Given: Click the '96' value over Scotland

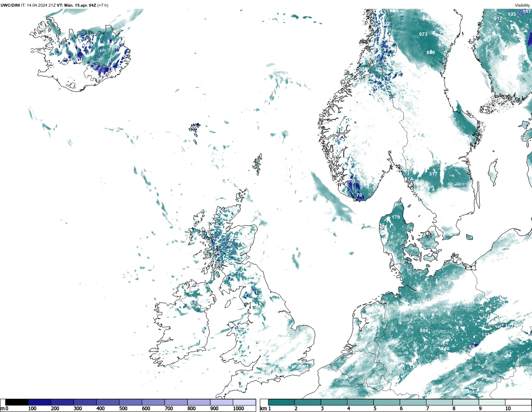Looking at the screenshot, I should pyautogui.click(x=217, y=252).
